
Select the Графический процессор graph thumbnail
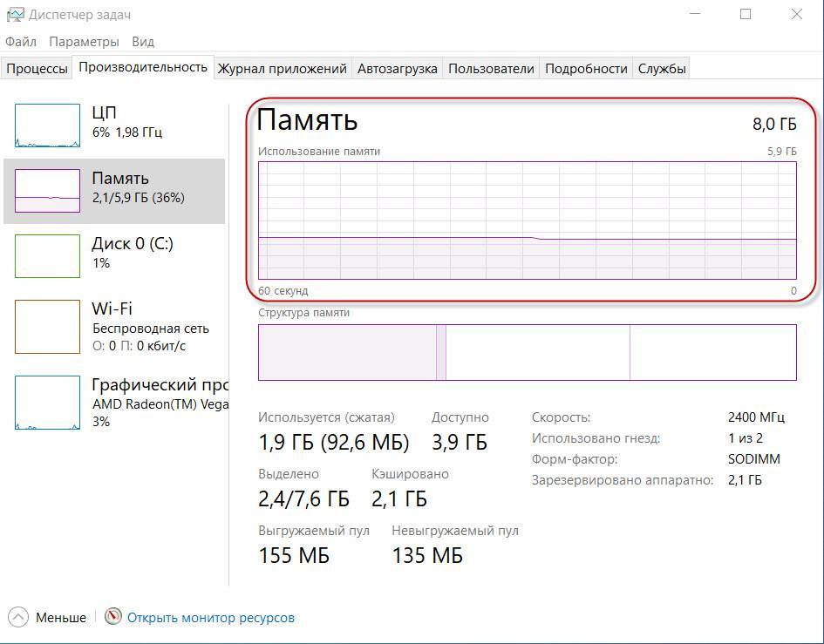(x=47, y=403)
